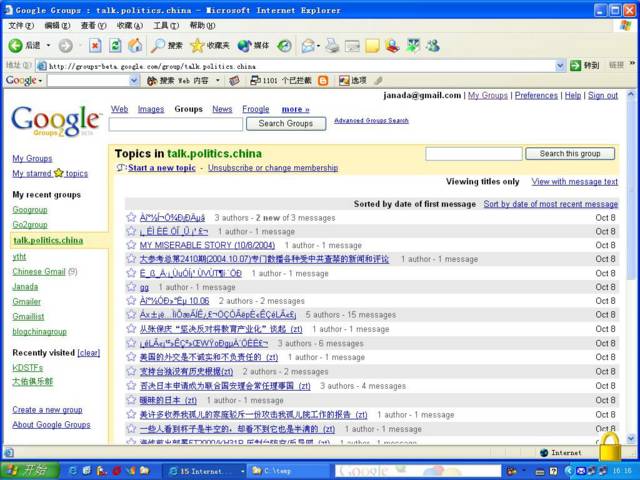Screen dimensions: 640x480
Task: Star the topic ending 谈起 (zt)
Action: point(131,329)
